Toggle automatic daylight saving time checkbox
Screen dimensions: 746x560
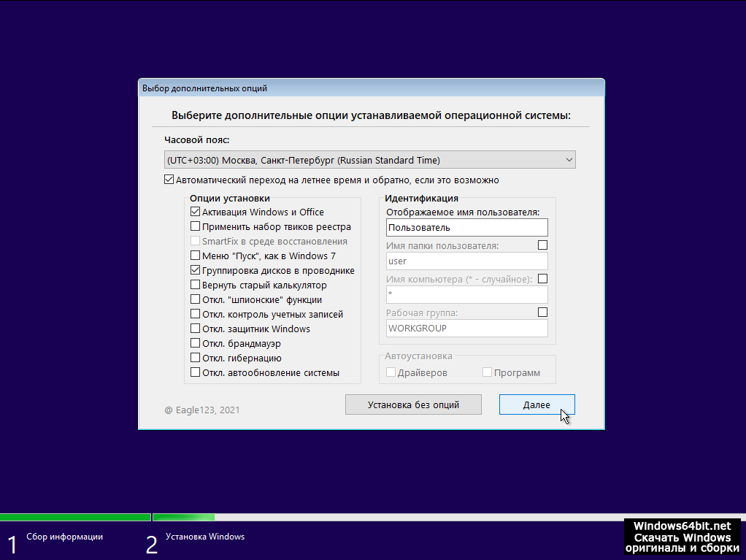(x=170, y=180)
